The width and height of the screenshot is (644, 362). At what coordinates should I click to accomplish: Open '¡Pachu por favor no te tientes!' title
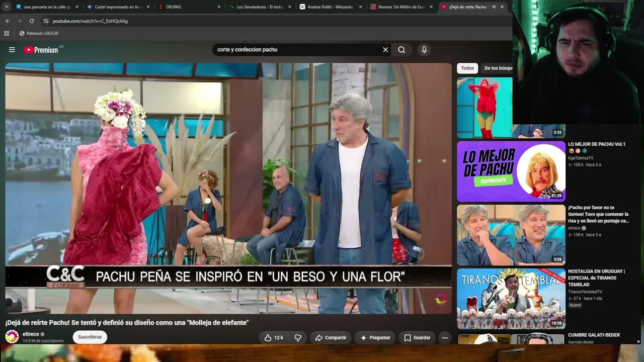point(598,214)
